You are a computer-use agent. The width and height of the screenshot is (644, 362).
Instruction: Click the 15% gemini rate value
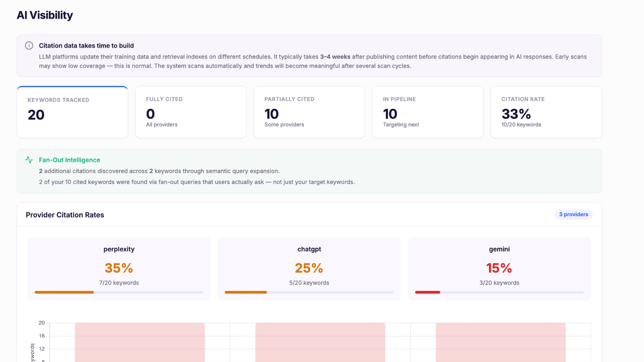point(499,268)
